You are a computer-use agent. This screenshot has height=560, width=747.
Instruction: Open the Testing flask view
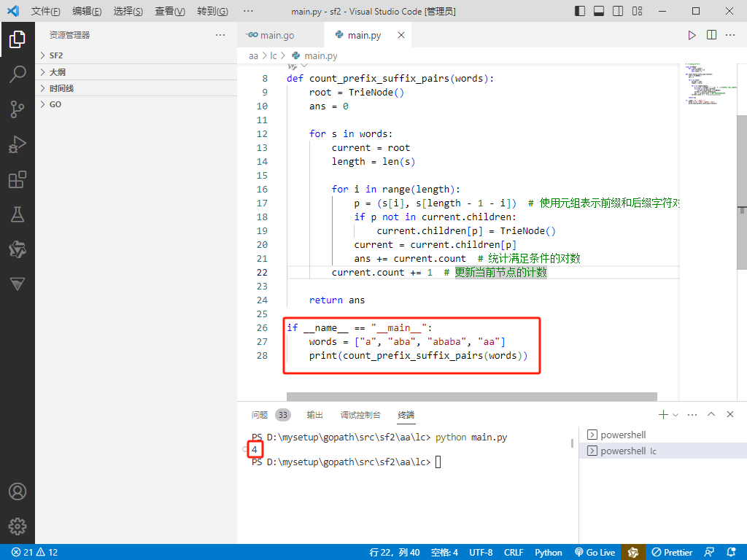[18, 214]
